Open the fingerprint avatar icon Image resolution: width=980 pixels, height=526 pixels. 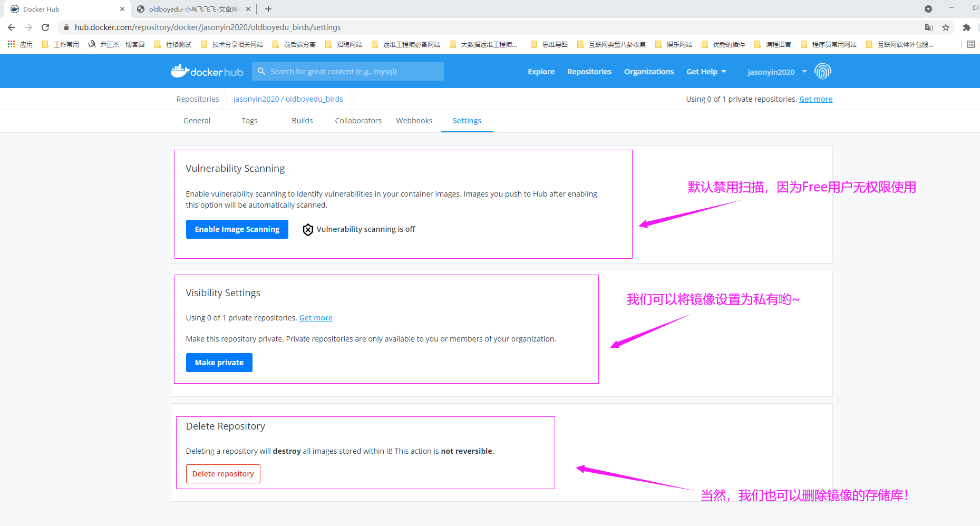coord(822,71)
